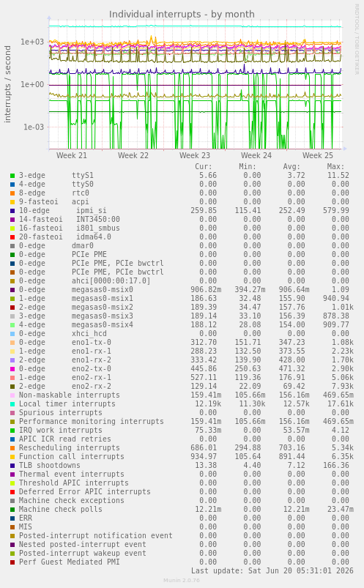364x588 pixels.
Task: Click the orange Rescheduling interrupts swatch
Action: [12, 447]
